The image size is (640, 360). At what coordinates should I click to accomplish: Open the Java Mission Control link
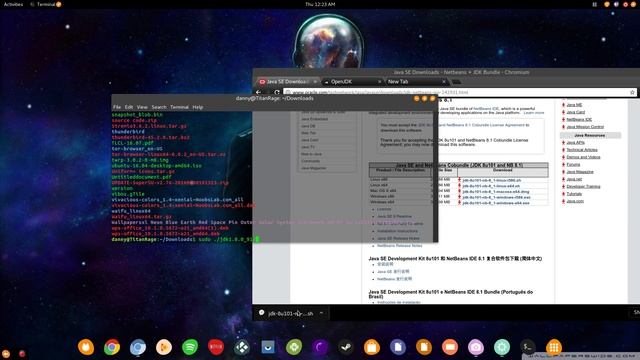[x=585, y=127]
